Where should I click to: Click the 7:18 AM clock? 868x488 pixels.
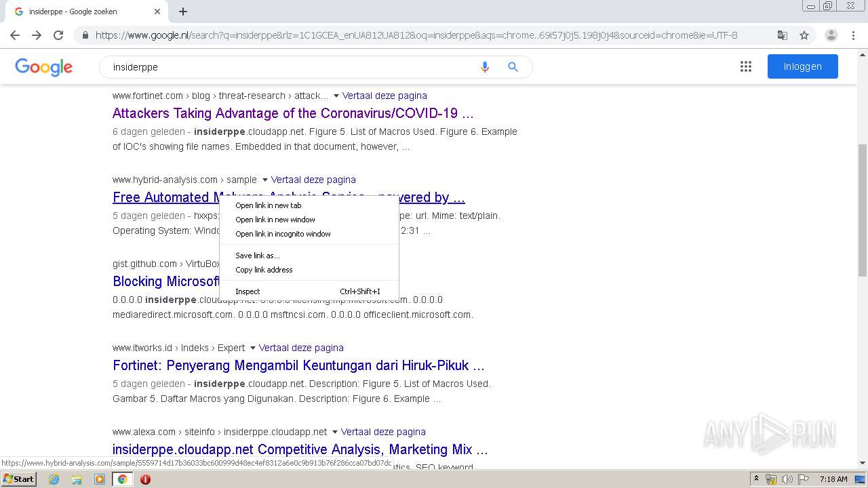pos(833,479)
